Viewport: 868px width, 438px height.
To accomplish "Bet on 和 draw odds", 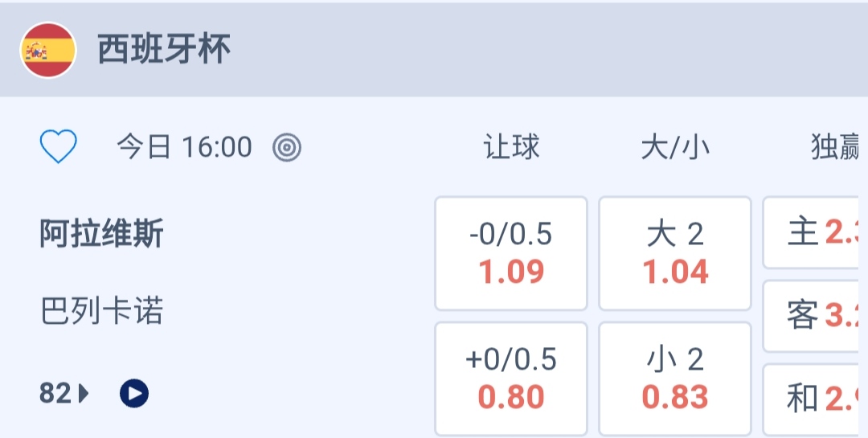I will point(816,399).
